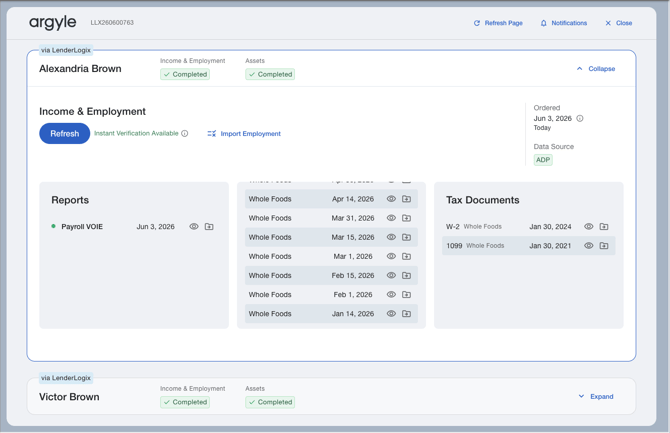View the Mar 15, 2026 Whole Foods paystub
The height and width of the screenshot is (433, 670).
coord(391,237)
